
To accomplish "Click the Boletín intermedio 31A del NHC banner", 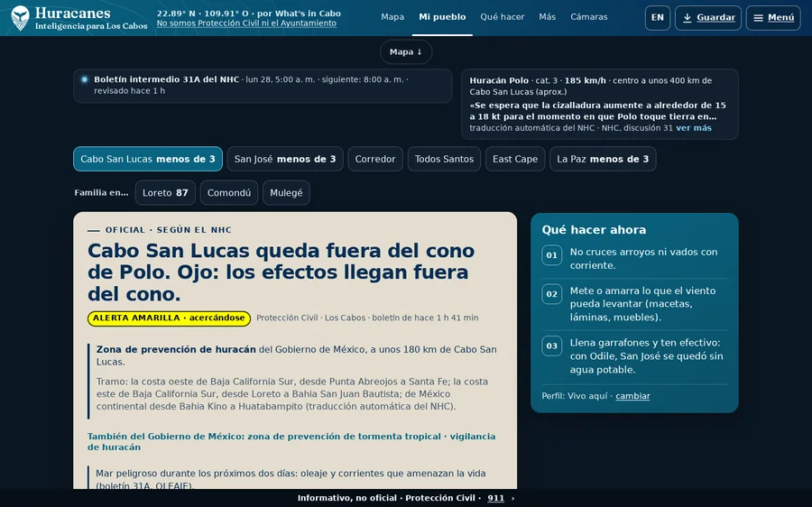I will tap(263, 86).
